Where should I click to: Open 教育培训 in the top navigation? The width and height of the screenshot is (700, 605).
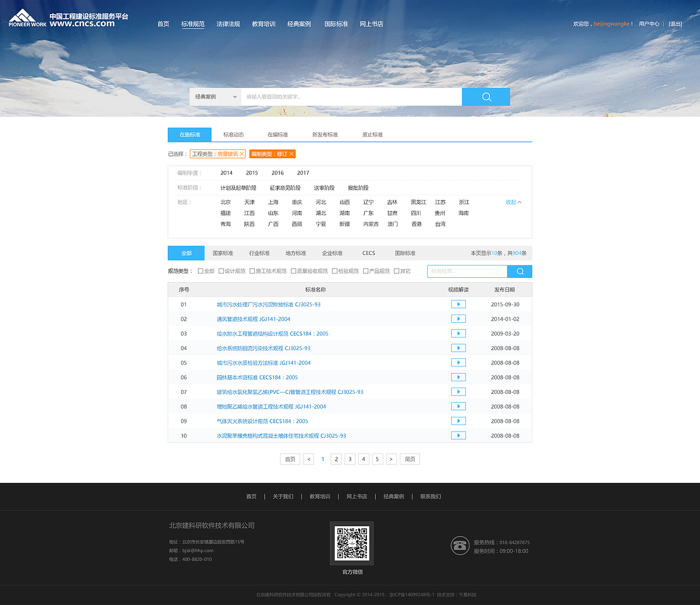264,24
